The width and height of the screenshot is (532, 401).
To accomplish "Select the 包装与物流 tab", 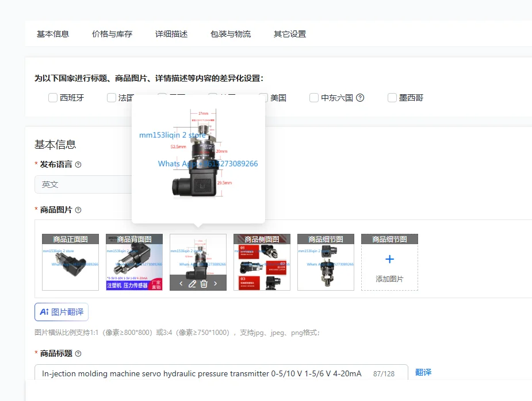I will pos(231,34).
